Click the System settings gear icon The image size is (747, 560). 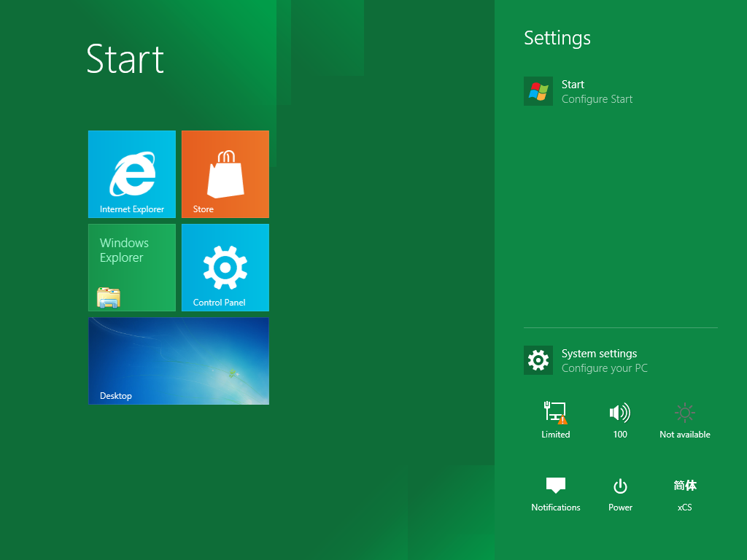click(x=538, y=360)
